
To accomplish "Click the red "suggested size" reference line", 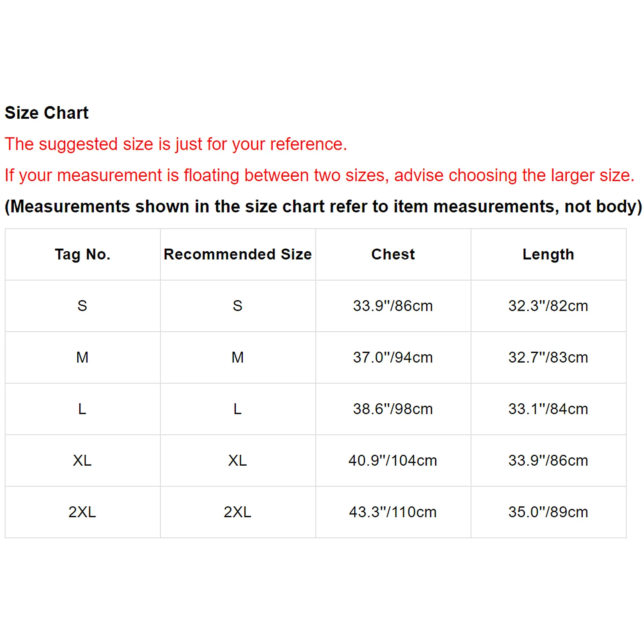I will click(x=176, y=144).
